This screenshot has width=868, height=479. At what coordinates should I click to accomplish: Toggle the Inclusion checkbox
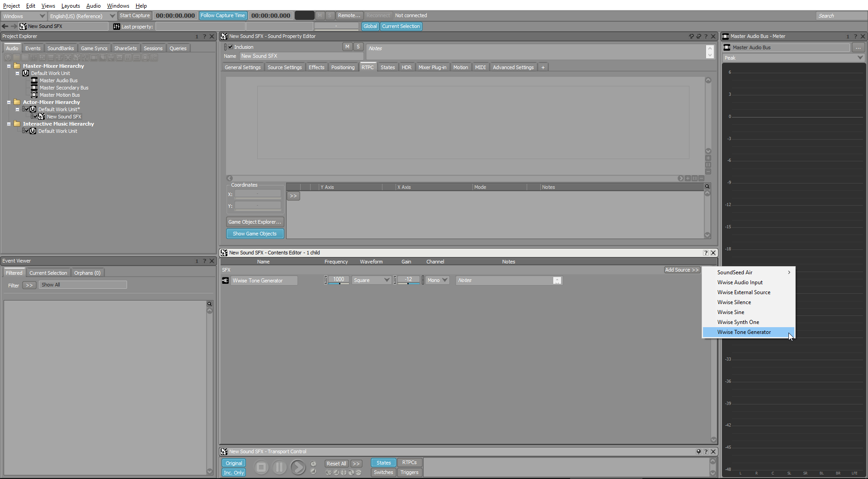click(231, 47)
